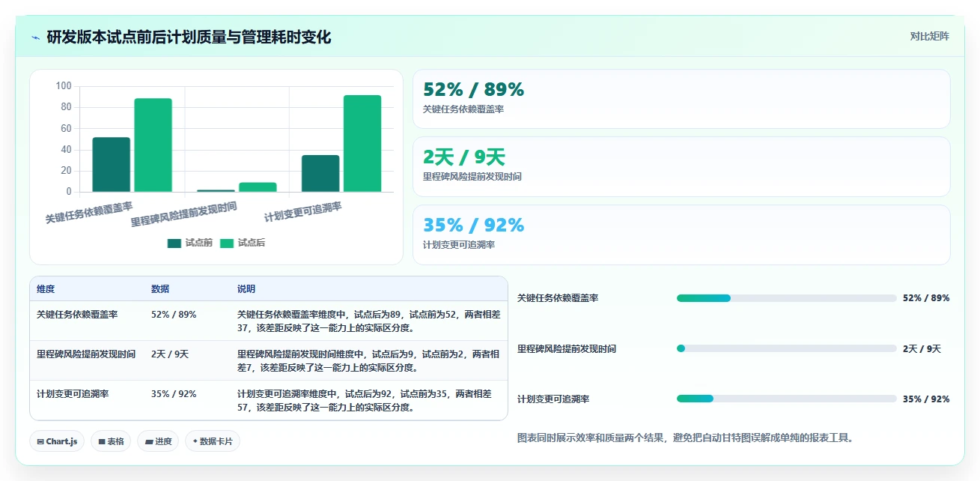Toggle the 试点后 legend swatch

(227, 243)
